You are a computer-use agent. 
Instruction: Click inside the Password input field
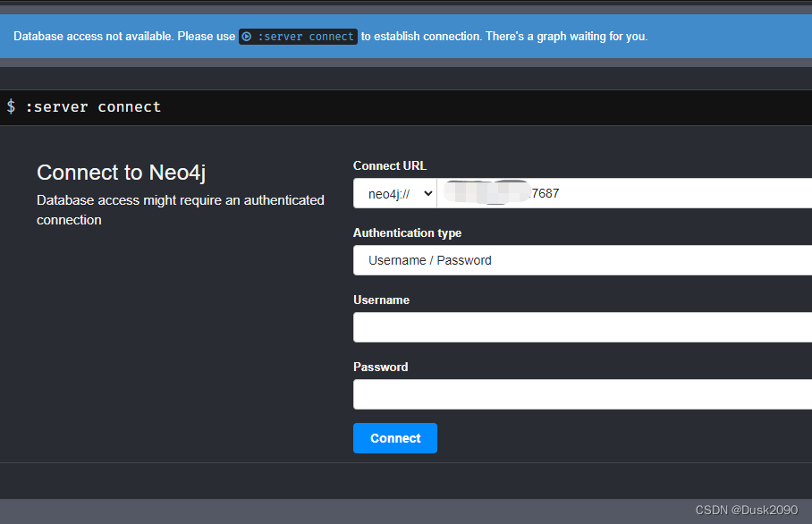click(581, 393)
